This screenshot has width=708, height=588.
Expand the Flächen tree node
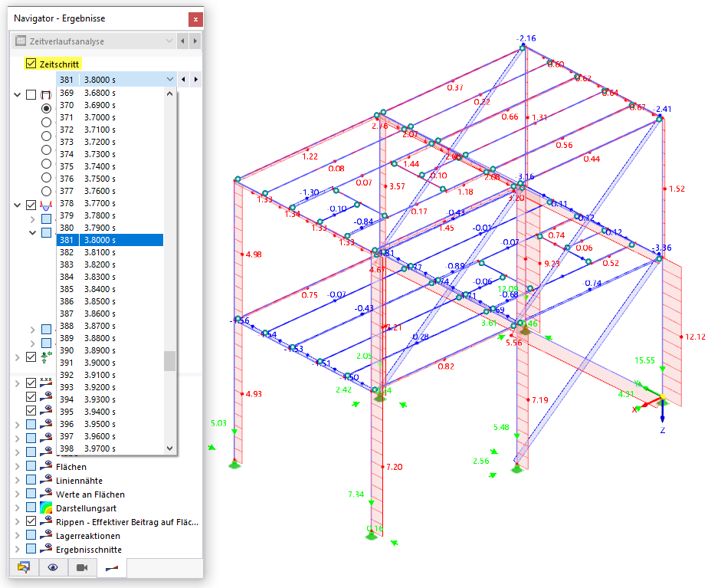click(17, 467)
